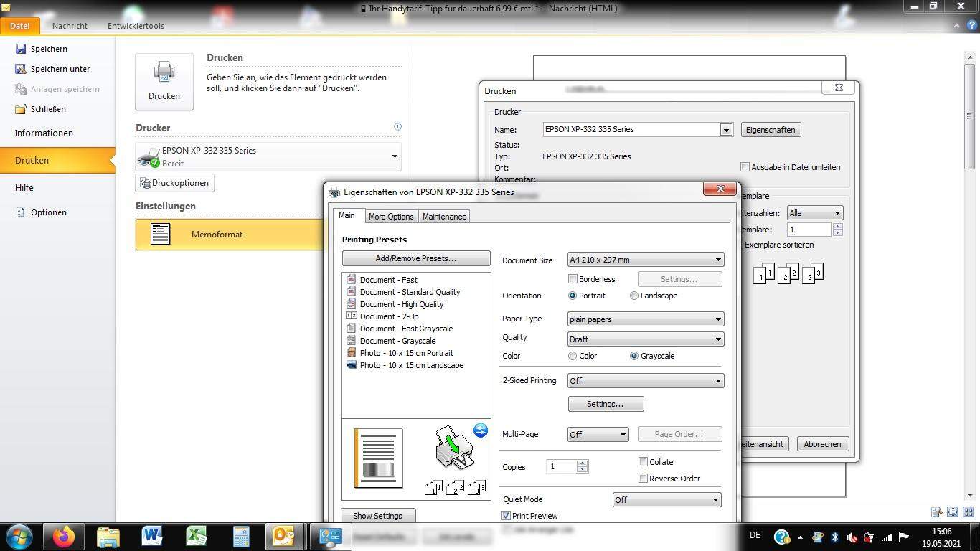Image resolution: width=980 pixels, height=551 pixels.
Task: Open the 2-Sided Printing dropdown
Action: point(646,381)
